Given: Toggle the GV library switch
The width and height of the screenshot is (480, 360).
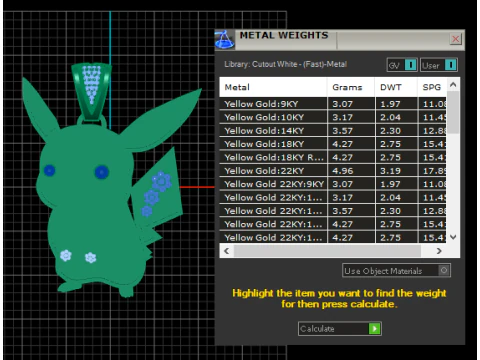Looking at the screenshot, I should pos(402,65).
